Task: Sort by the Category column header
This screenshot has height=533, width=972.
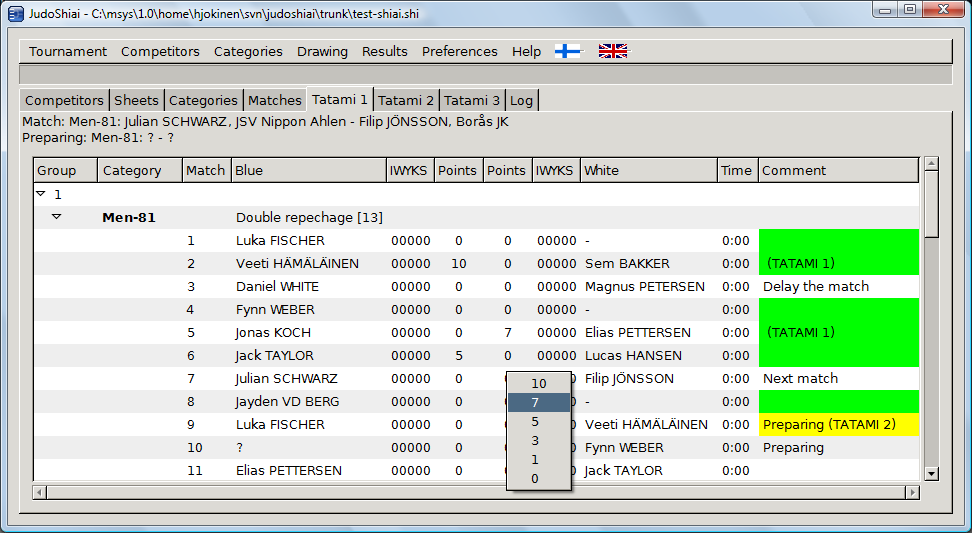Action: [132, 170]
